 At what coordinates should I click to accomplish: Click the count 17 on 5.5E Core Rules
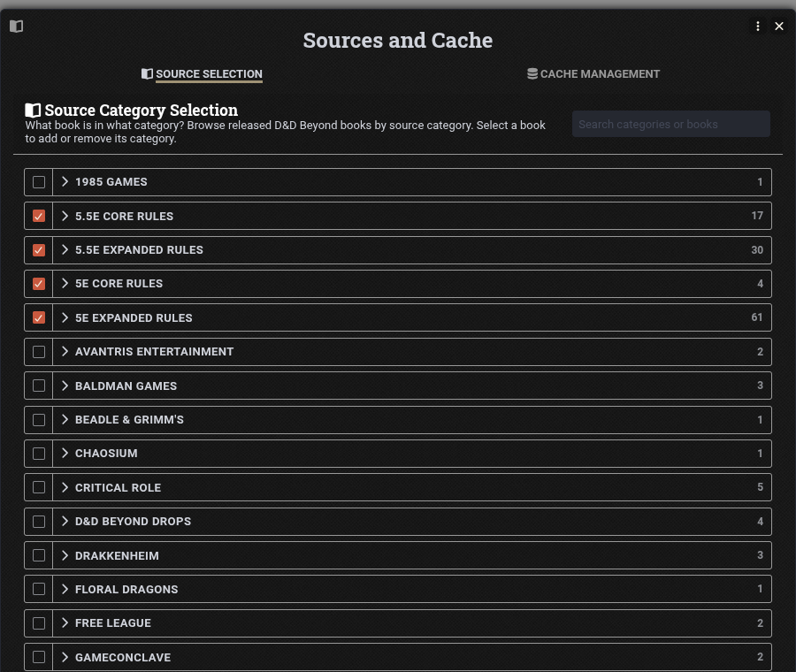pos(757,216)
